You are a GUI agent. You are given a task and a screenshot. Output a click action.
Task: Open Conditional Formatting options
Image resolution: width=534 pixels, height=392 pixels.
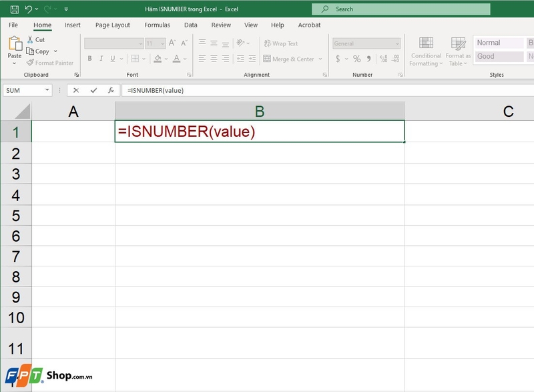426,51
